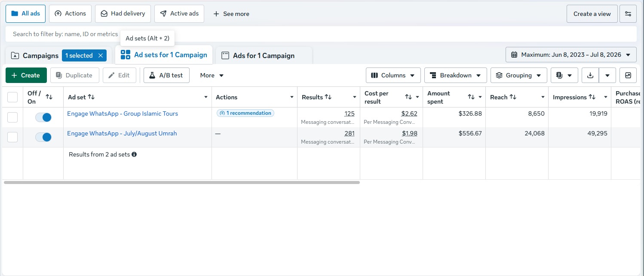The image size is (644, 276).
Task: Clear the 1 selected campaign filter
Action: pos(100,55)
